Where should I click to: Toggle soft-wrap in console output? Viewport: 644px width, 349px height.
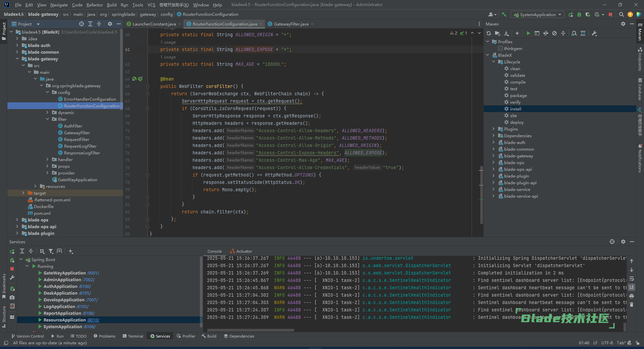pyautogui.click(x=632, y=279)
